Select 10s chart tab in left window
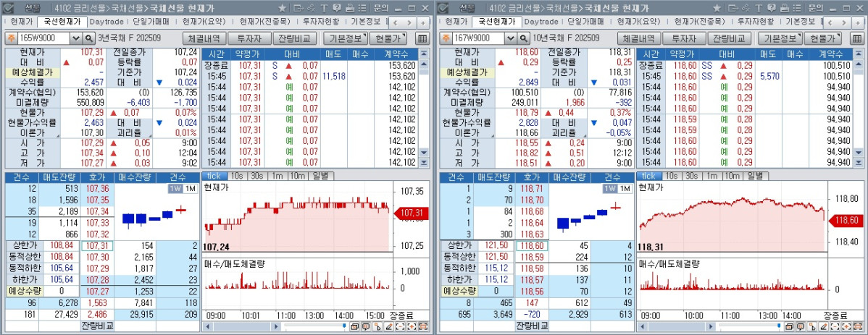This screenshot has width=868, height=335. tap(236, 176)
